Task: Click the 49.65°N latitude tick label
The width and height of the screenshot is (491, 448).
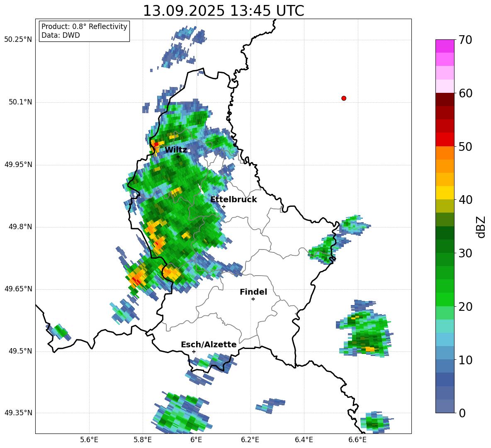Action: [x=18, y=288]
